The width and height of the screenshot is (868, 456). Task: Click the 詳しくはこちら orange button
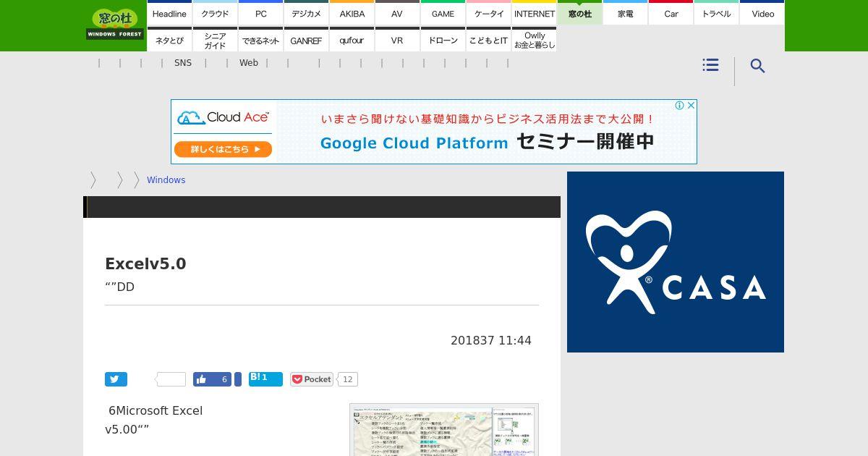(x=222, y=149)
